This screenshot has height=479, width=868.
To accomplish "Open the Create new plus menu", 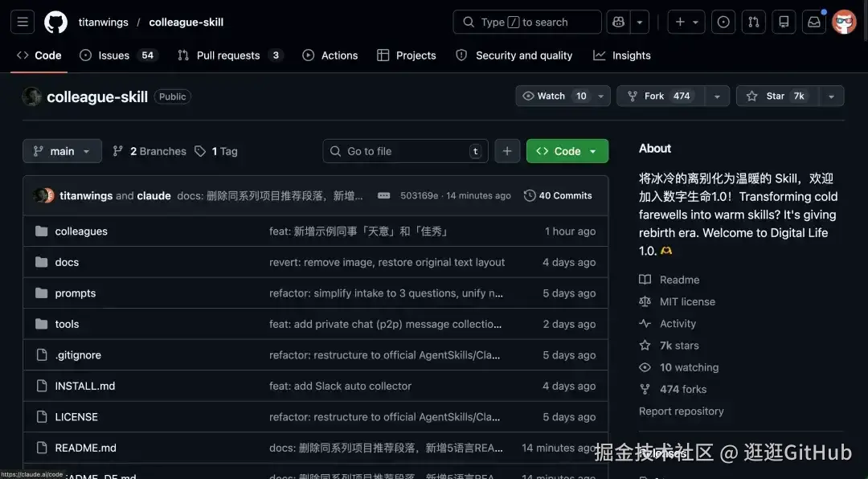I will [686, 23].
